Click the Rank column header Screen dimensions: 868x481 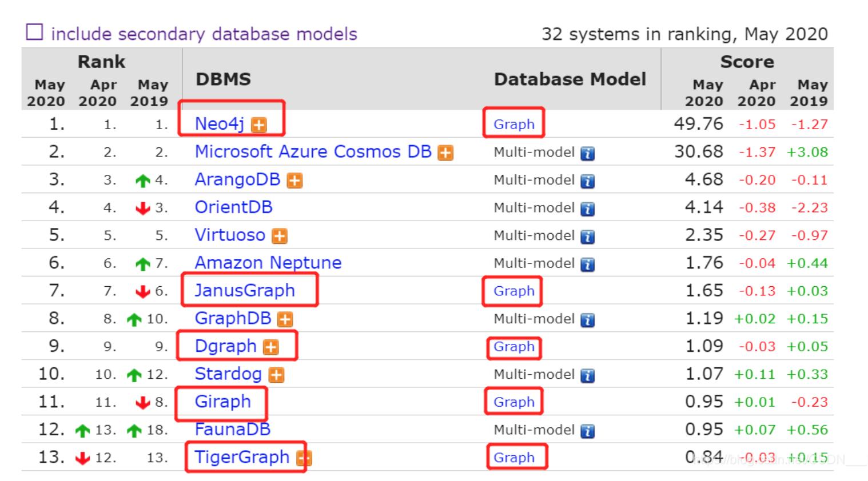tap(101, 61)
